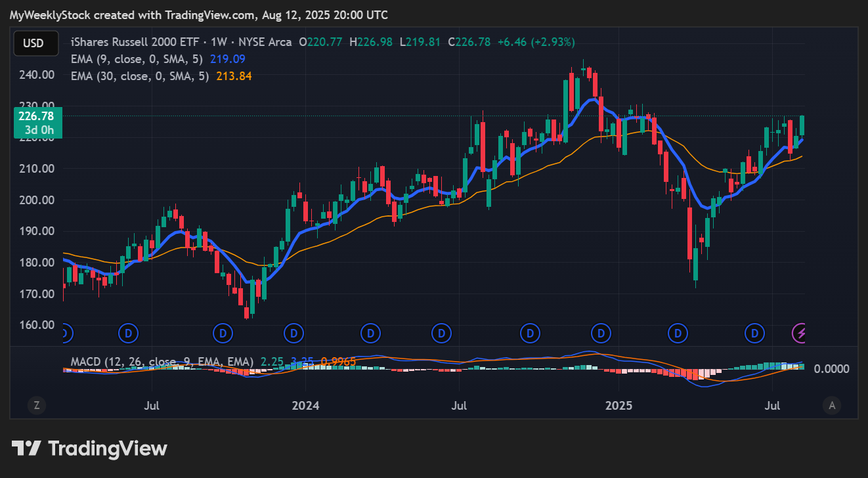Click the 170.00 price axis label
Image resolution: width=868 pixels, height=478 pixels.
tap(36, 293)
